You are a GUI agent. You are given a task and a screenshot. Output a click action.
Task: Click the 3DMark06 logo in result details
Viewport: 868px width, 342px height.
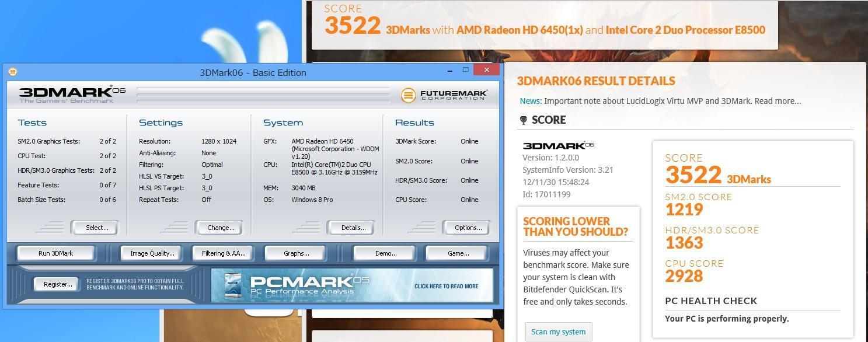(x=558, y=145)
